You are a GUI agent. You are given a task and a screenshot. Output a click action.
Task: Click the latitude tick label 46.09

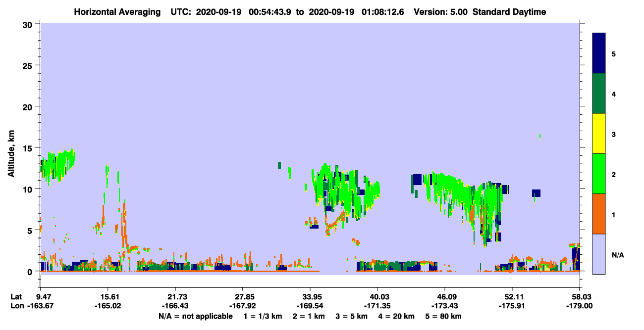click(445, 296)
